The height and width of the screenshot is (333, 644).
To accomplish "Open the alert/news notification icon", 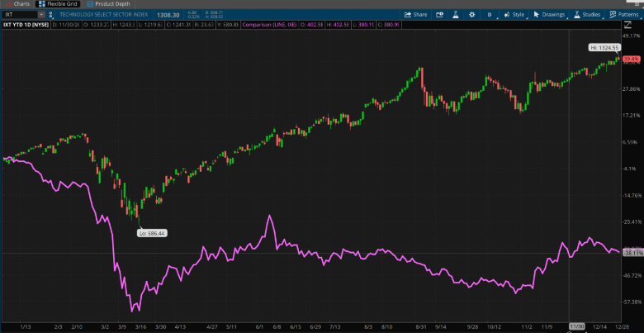I will (439, 14).
